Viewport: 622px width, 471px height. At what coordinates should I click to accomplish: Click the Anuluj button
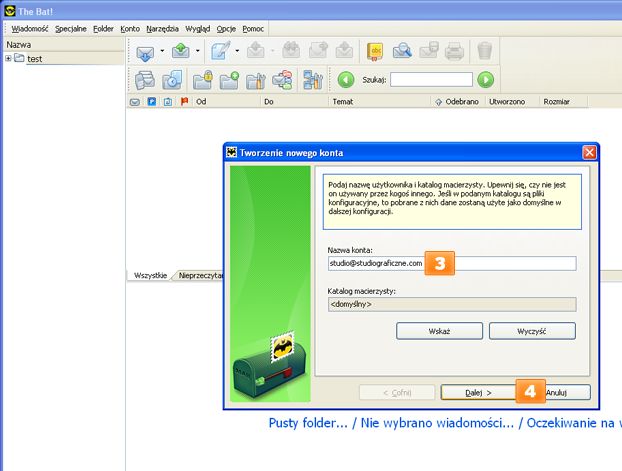pyautogui.click(x=557, y=393)
